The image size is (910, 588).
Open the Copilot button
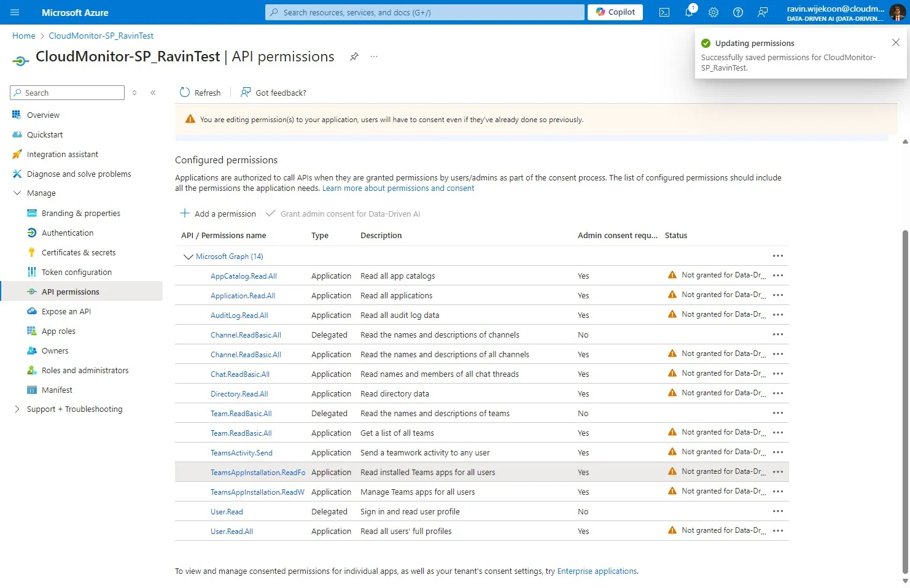[615, 12]
